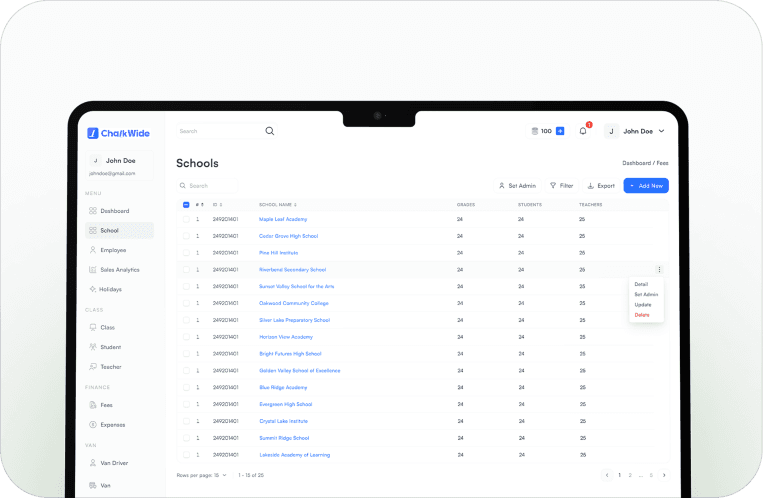The image size is (763, 498).
Task: Click the Set Admin person icon
Action: (x=501, y=186)
